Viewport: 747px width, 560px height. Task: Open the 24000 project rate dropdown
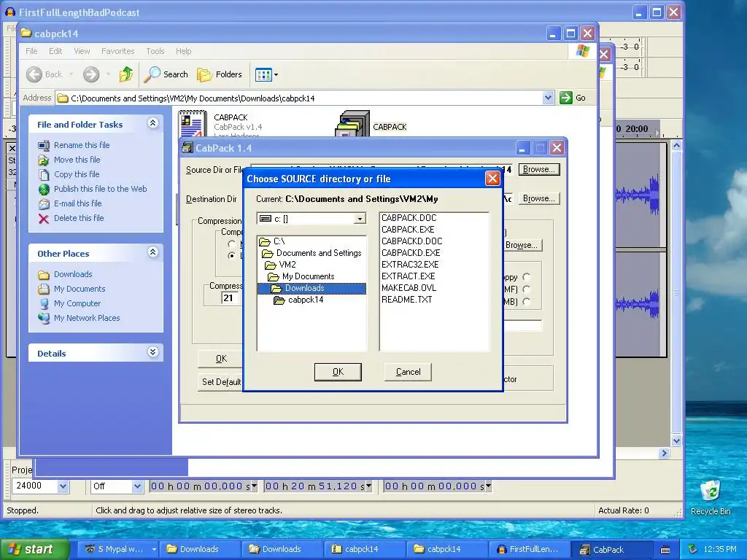[x=63, y=486]
